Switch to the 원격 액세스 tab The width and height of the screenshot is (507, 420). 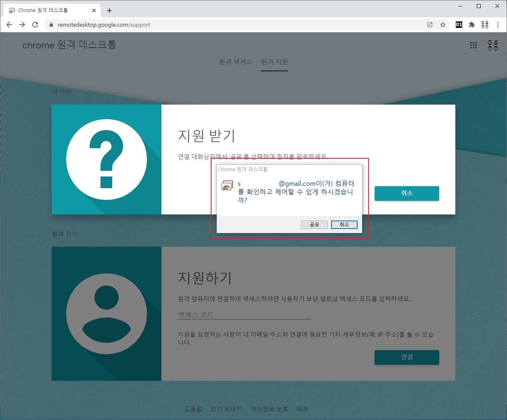[x=236, y=62]
